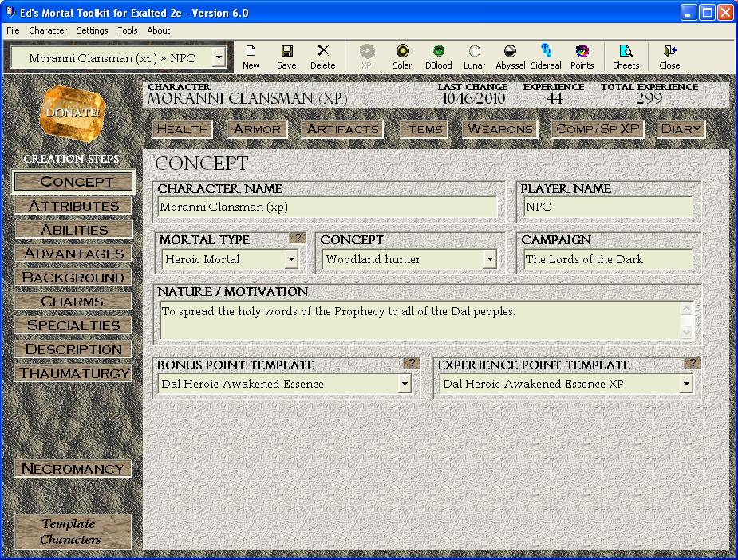738x560 pixels.
Task: Go to the Abilities creation step
Action: click(73, 230)
